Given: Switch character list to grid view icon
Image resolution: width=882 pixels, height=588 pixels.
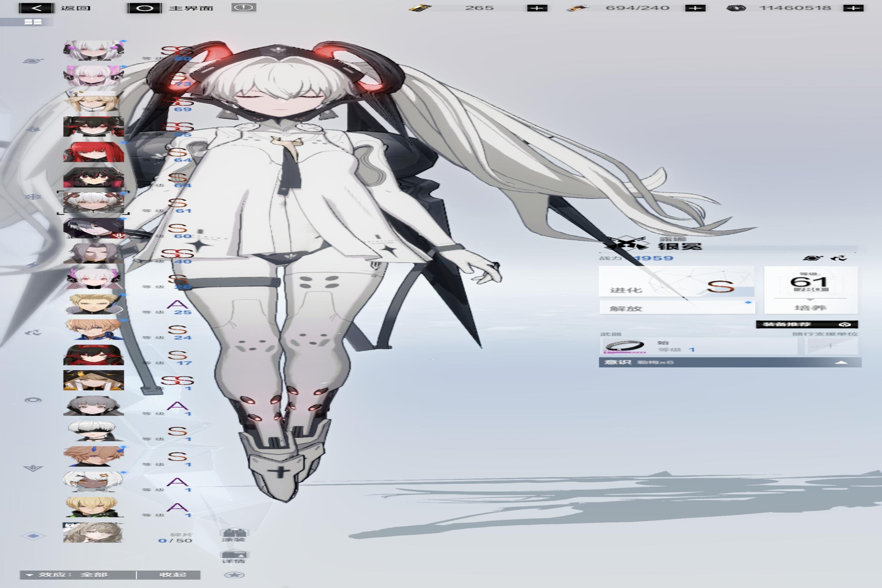Looking at the screenshot, I should point(33,22).
